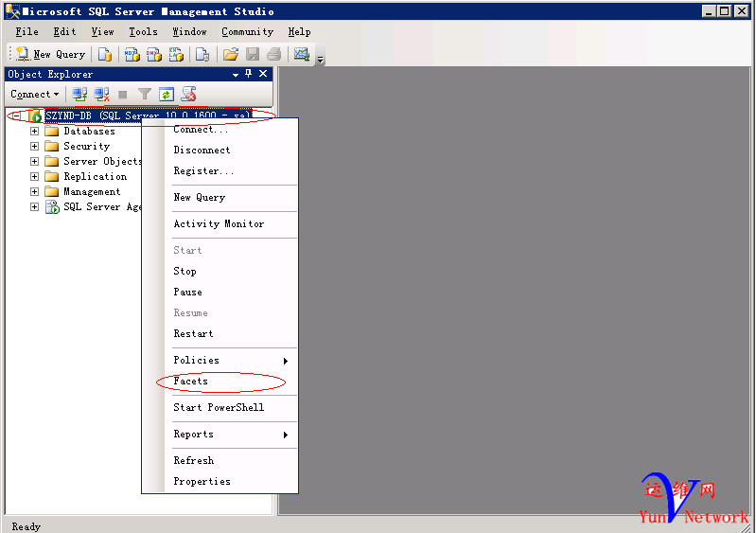Screen dimensions: 756x533
Task: Click the Analysis Services XMLA Query icon
Action: pyautogui.click(x=176, y=54)
